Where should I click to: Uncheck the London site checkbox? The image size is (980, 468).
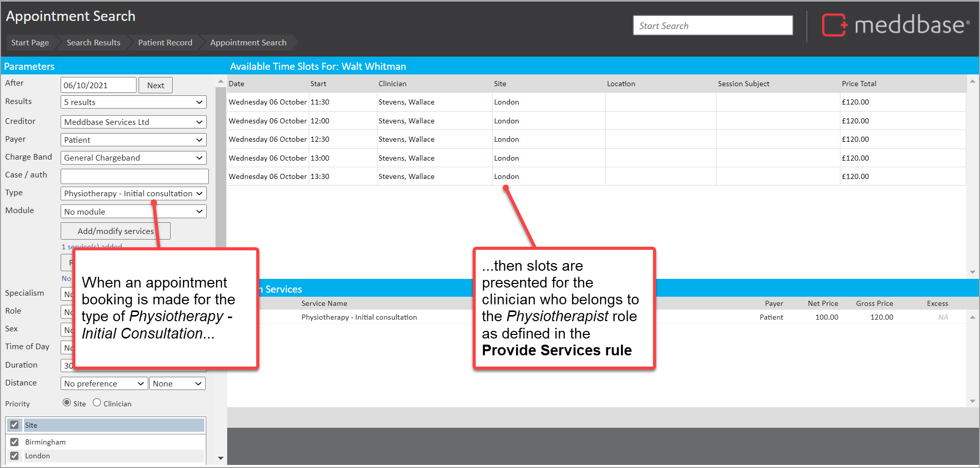tap(14, 456)
